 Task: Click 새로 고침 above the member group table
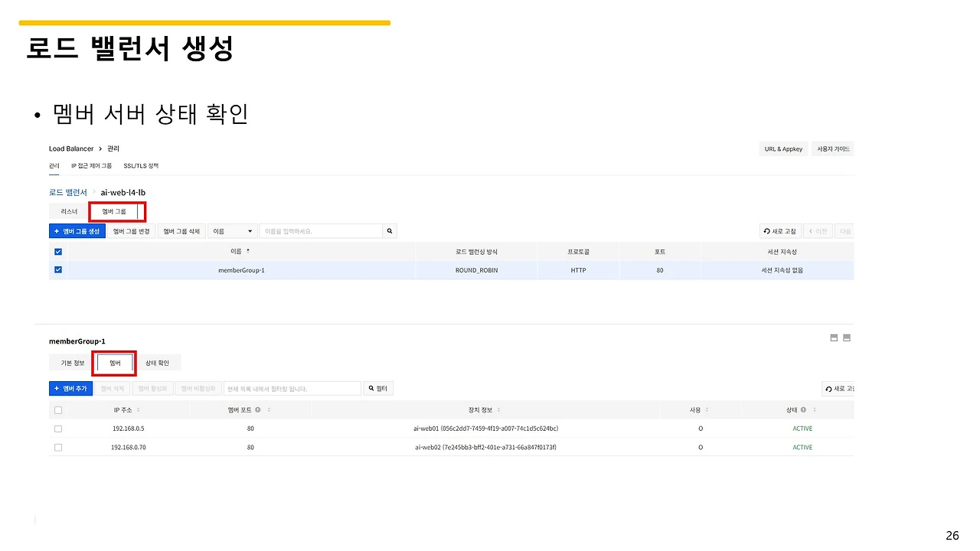pos(779,231)
